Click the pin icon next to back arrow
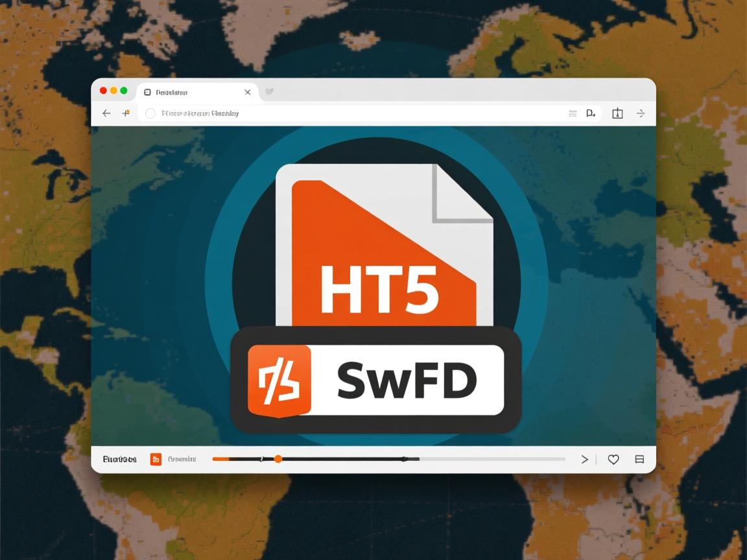Image resolution: width=747 pixels, height=560 pixels. click(127, 113)
